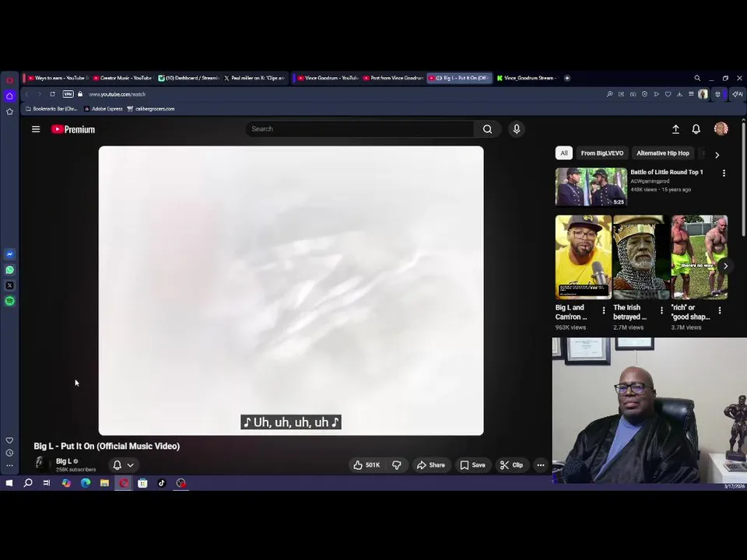
Task: Reload the page in Opera
Action: tap(52, 94)
